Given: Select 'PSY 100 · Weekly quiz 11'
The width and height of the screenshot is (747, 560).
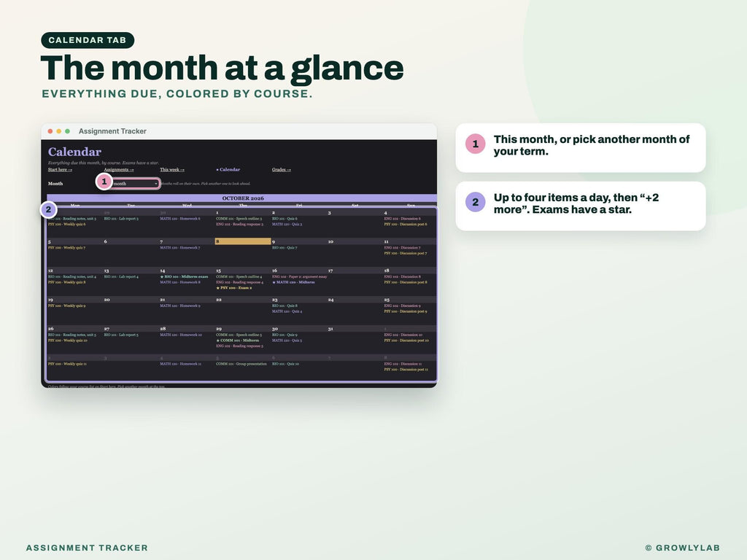Looking at the screenshot, I should coord(67,364).
